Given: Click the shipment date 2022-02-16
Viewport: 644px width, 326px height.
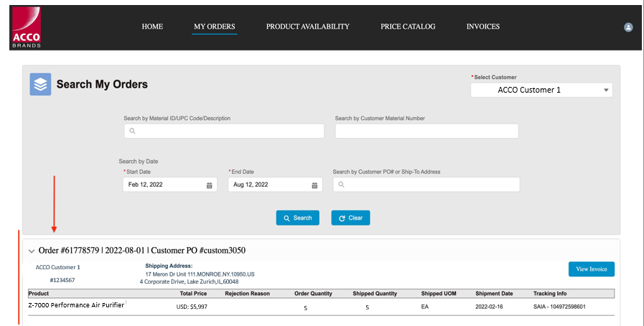Looking at the screenshot, I should pos(489,307).
